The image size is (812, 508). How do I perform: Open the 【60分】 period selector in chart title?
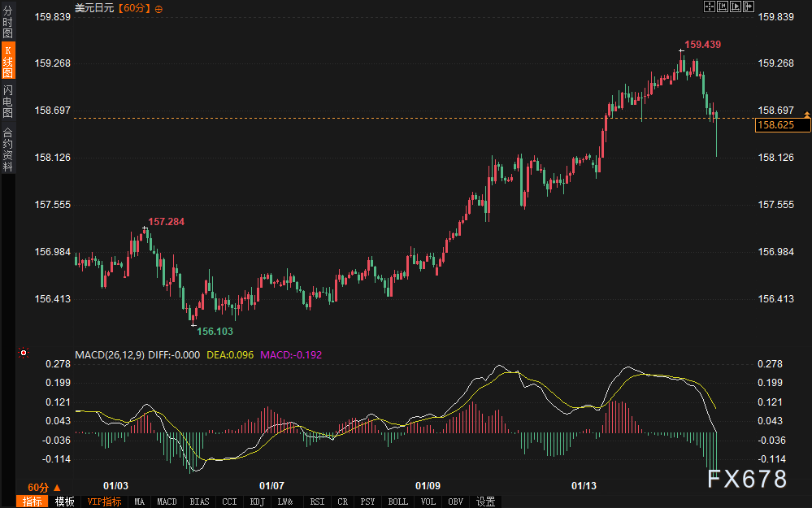[134, 8]
